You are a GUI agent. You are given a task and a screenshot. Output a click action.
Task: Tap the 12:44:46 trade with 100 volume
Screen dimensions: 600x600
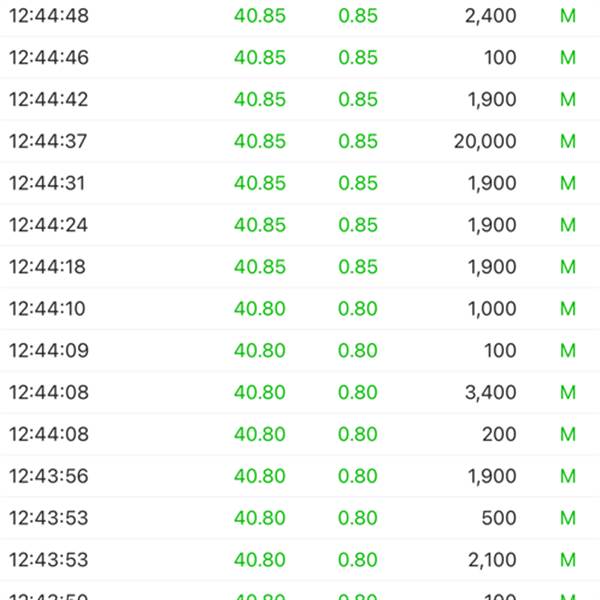point(300,57)
